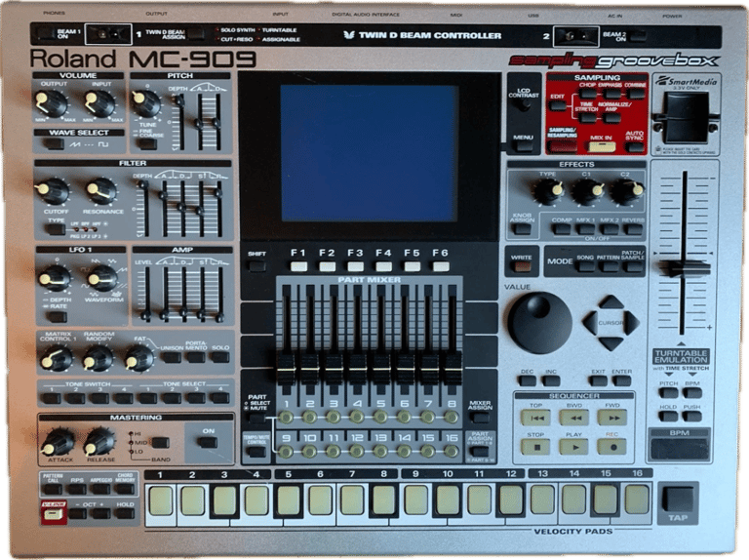749x560 pixels.
Task: Select part button 1 under the mixer
Action: (x=286, y=418)
